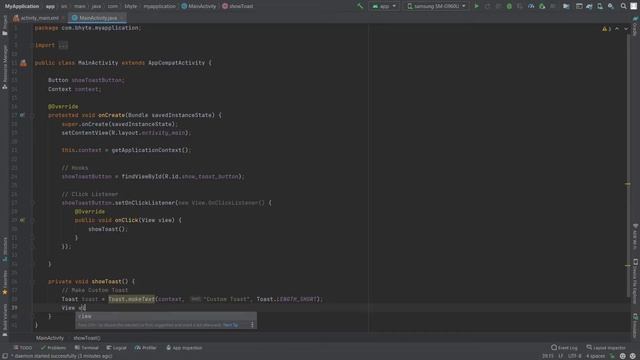Viewport: 640px width, 360px height.
Task: Click the Search Everywhere magnifier icon
Action: (623, 6)
